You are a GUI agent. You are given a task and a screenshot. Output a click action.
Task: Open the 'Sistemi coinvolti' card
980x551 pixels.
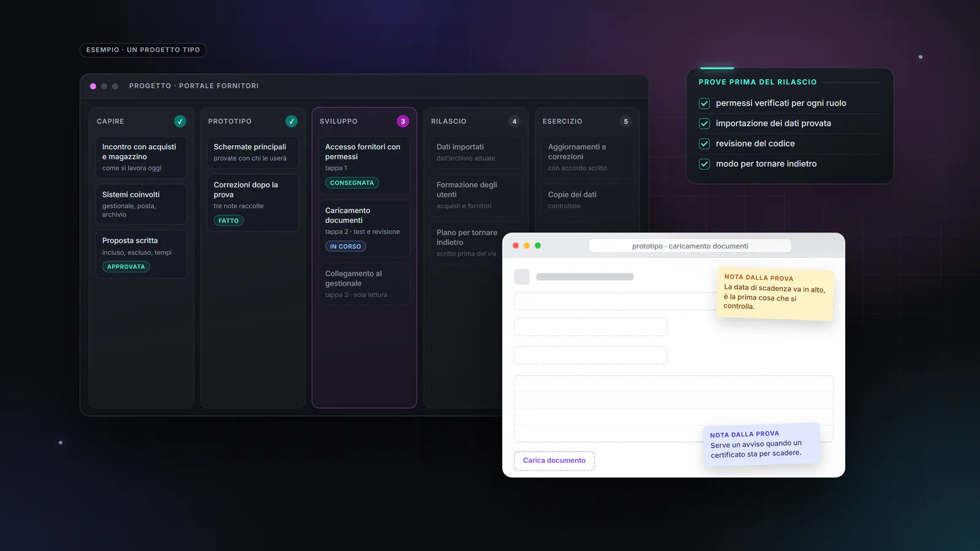(141, 204)
